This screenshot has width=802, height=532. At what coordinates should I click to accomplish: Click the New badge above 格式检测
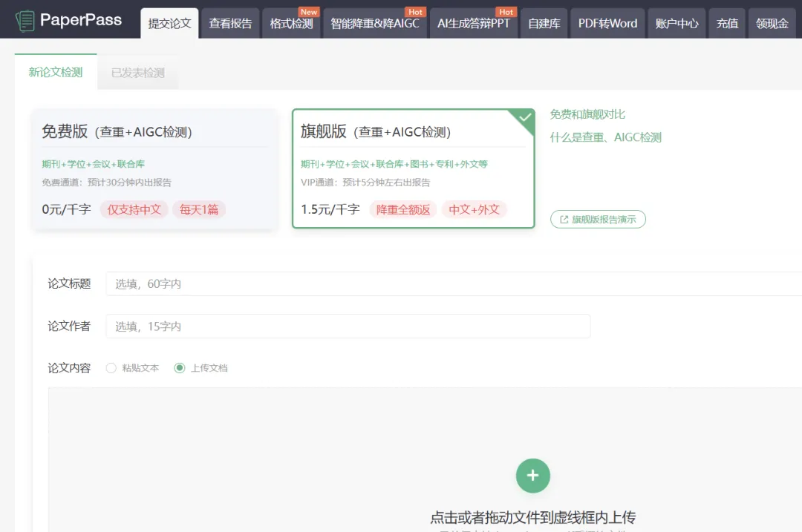click(309, 12)
